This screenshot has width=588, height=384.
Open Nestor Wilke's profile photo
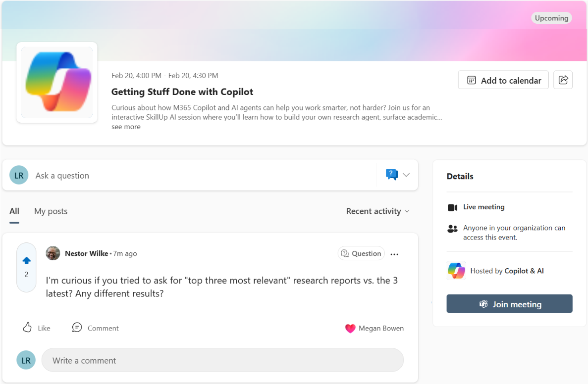pyautogui.click(x=53, y=253)
